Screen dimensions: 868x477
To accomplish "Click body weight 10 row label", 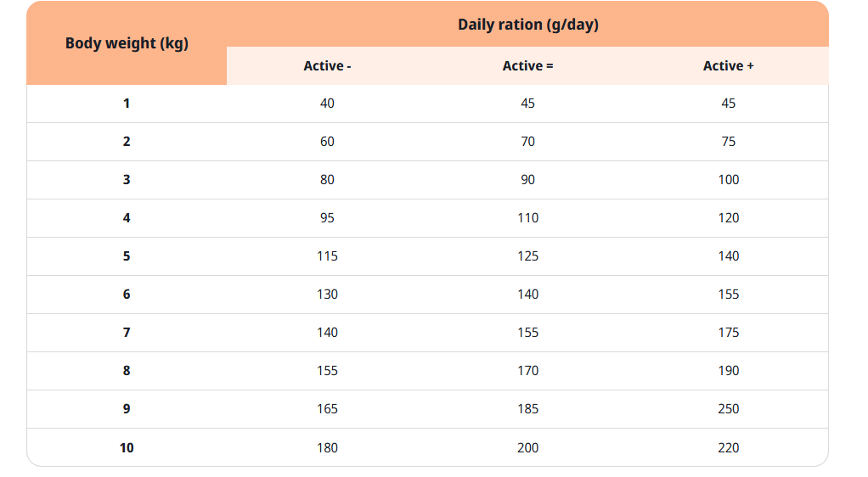I will click(x=127, y=448).
